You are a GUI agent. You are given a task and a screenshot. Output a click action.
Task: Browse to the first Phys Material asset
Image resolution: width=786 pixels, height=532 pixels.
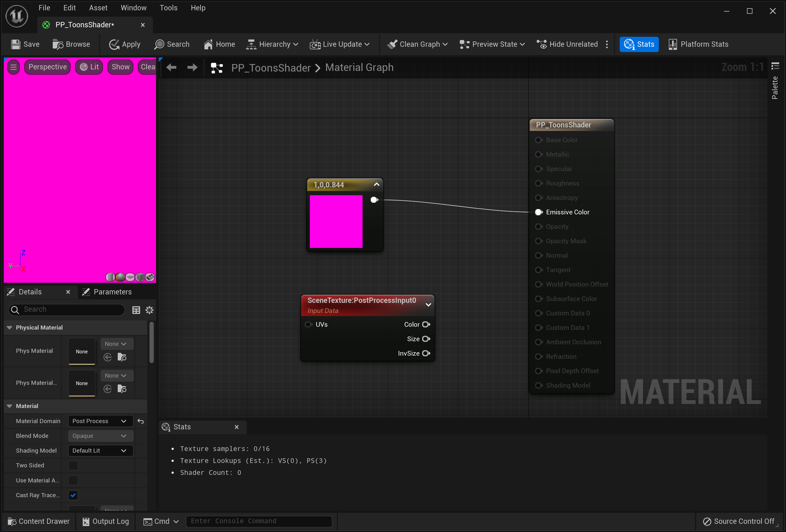coord(122,357)
